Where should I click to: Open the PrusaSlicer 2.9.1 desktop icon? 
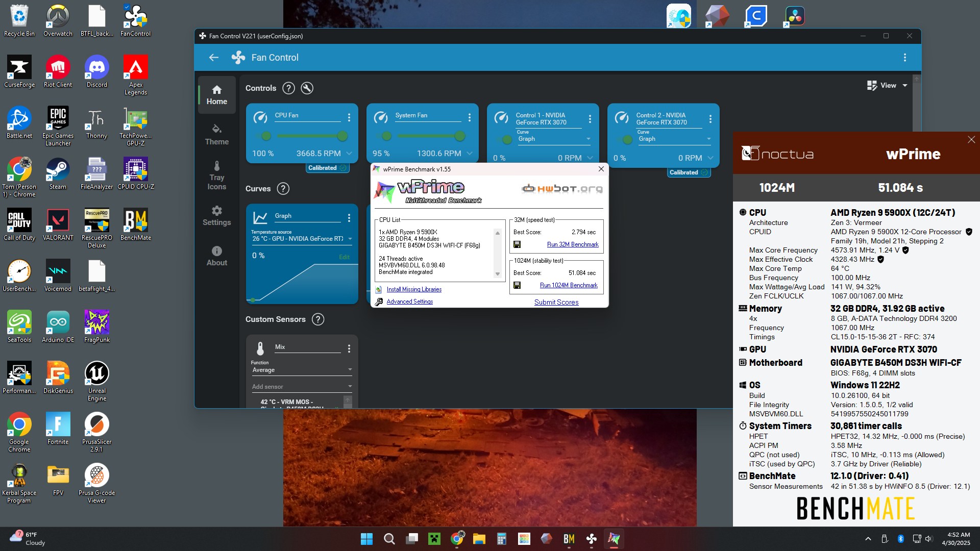97,433
